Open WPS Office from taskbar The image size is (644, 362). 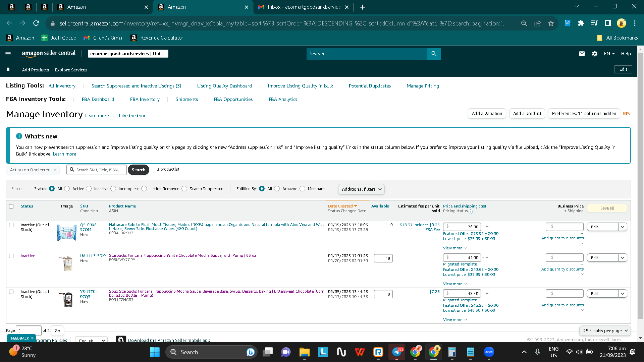(360, 352)
